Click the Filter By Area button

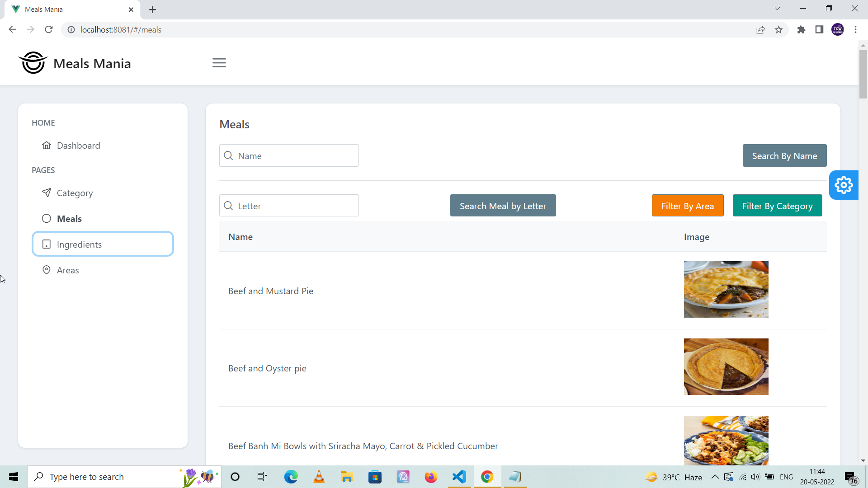[687, 206]
